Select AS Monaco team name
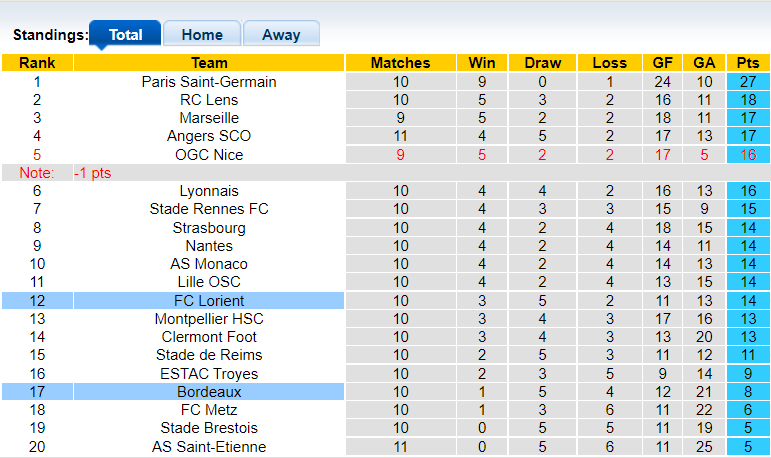 209,264
